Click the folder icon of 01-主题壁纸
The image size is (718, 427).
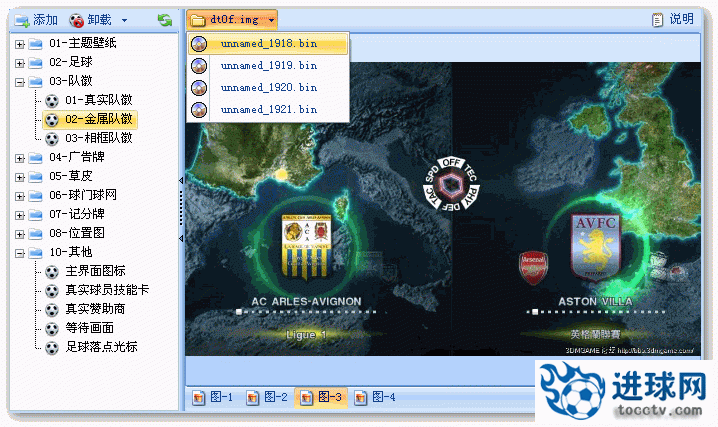pos(36,44)
